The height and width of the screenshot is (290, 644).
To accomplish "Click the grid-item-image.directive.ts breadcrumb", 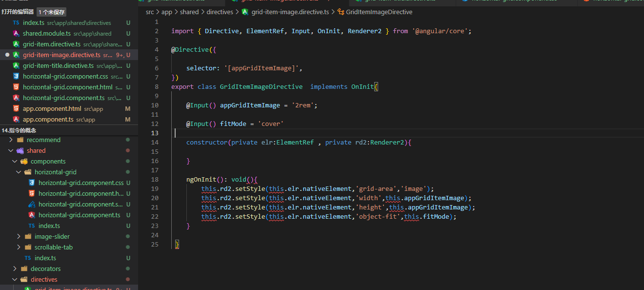I will (x=290, y=12).
